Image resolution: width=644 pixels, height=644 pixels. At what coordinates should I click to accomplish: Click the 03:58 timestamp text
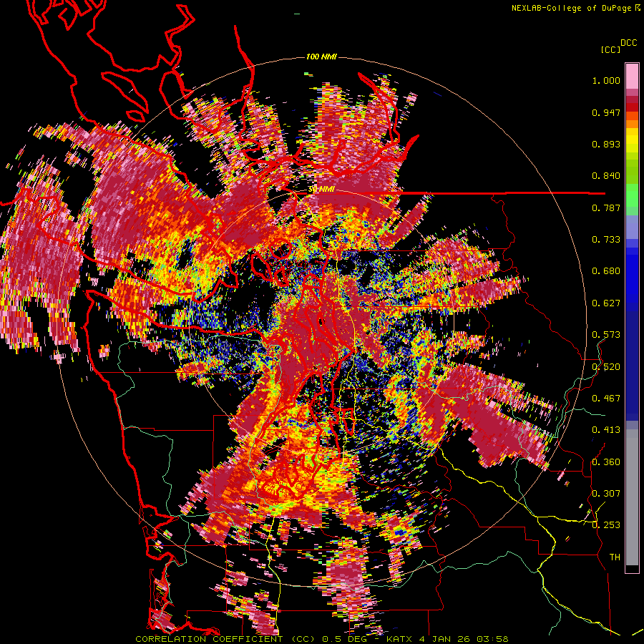(492, 639)
